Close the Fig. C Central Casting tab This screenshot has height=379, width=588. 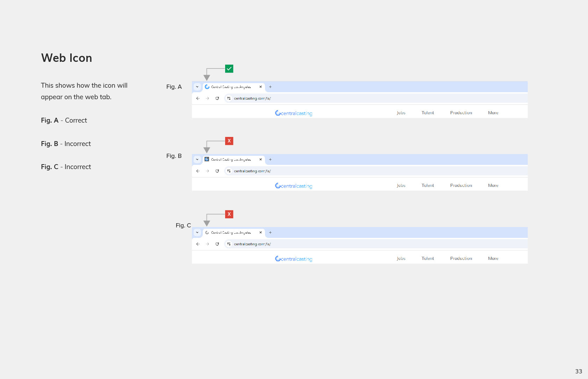pos(260,233)
